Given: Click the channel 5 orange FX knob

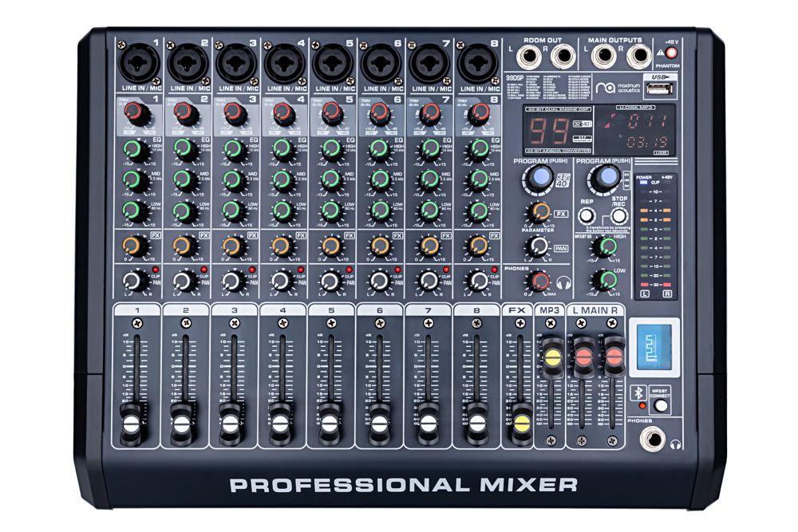Looking at the screenshot, I should [329, 246].
